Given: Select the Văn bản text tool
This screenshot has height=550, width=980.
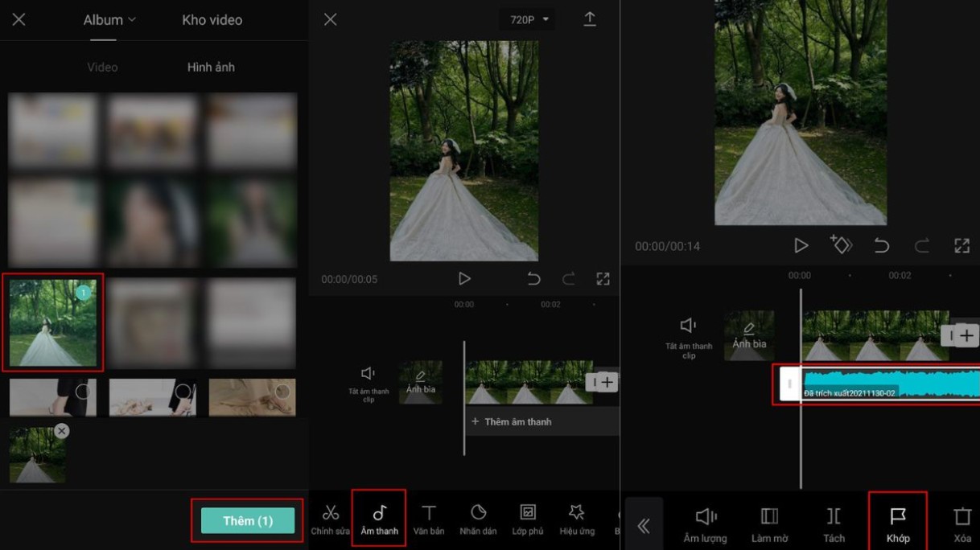Looking at the screenshot, I should tap(429, 519).
